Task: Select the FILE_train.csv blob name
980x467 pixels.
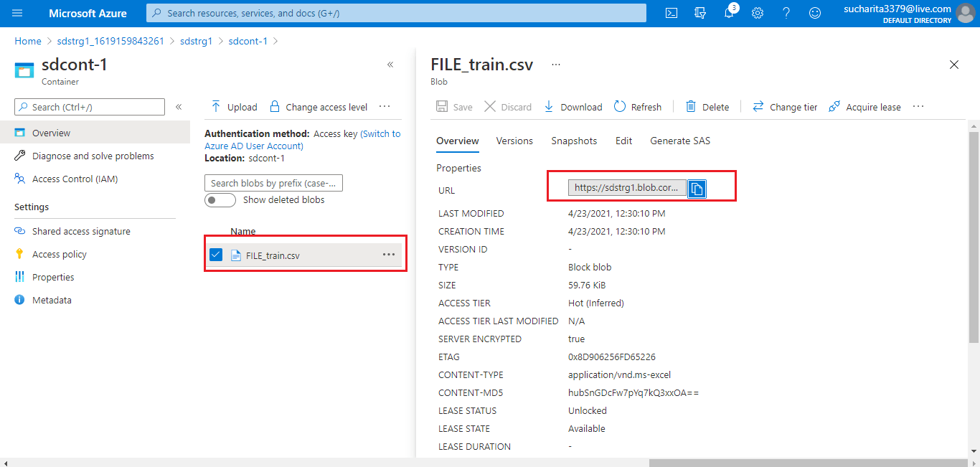Action: click(x=273, y=255)
